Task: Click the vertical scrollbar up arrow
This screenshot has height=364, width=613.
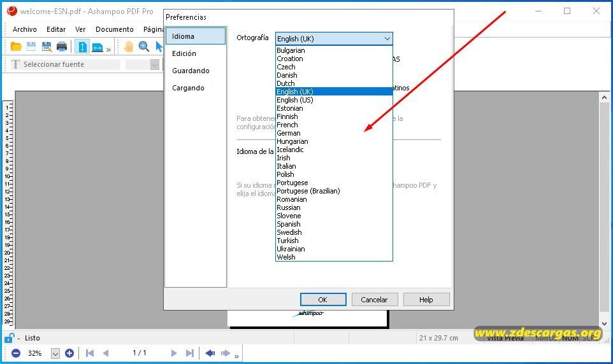Action: [x=605, y=97]
